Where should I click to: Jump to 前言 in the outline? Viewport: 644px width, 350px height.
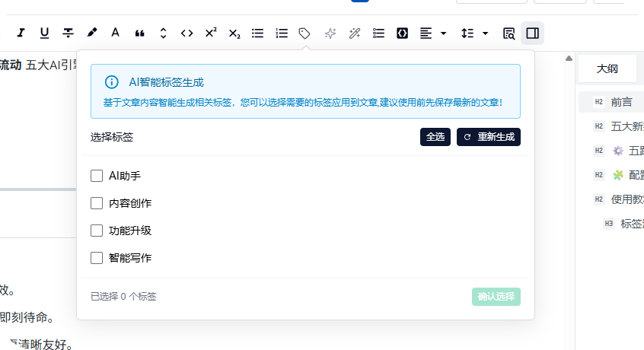620,101
